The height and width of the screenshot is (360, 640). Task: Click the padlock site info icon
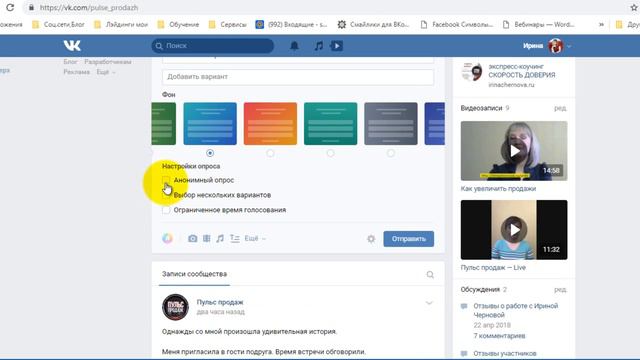pyautogui.click(x=31, y=7)
